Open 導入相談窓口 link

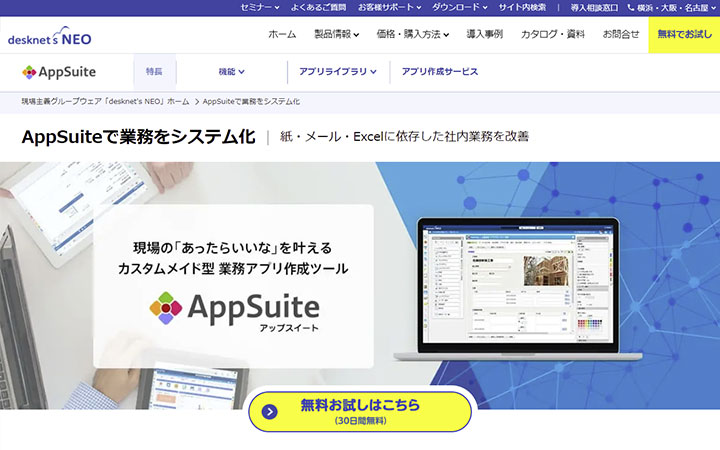tap(594, 7)
